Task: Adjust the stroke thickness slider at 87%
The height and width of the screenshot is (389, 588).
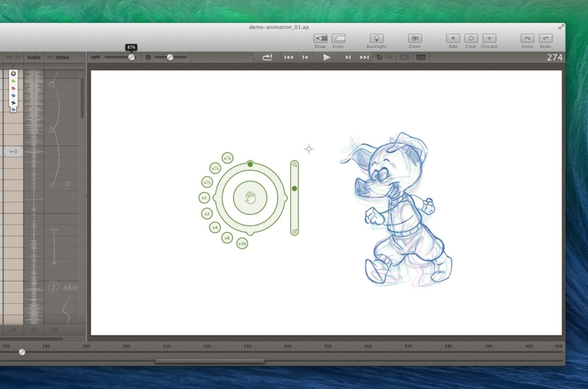Action: [x=131, y=57]
